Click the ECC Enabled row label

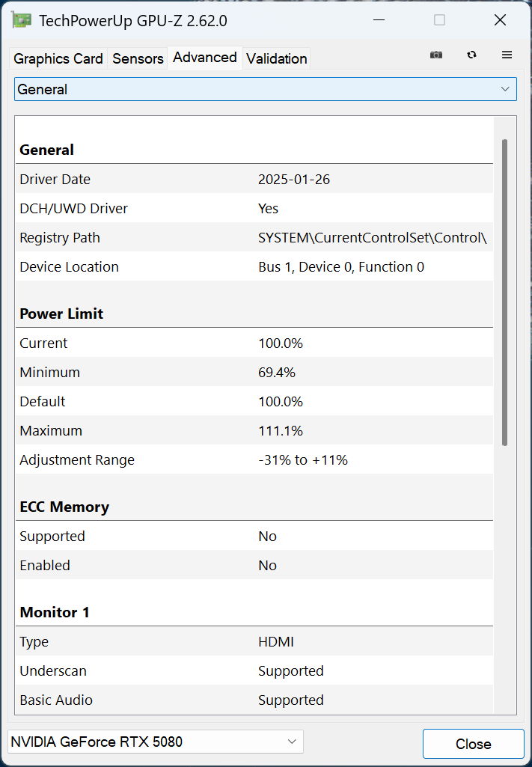44,566
